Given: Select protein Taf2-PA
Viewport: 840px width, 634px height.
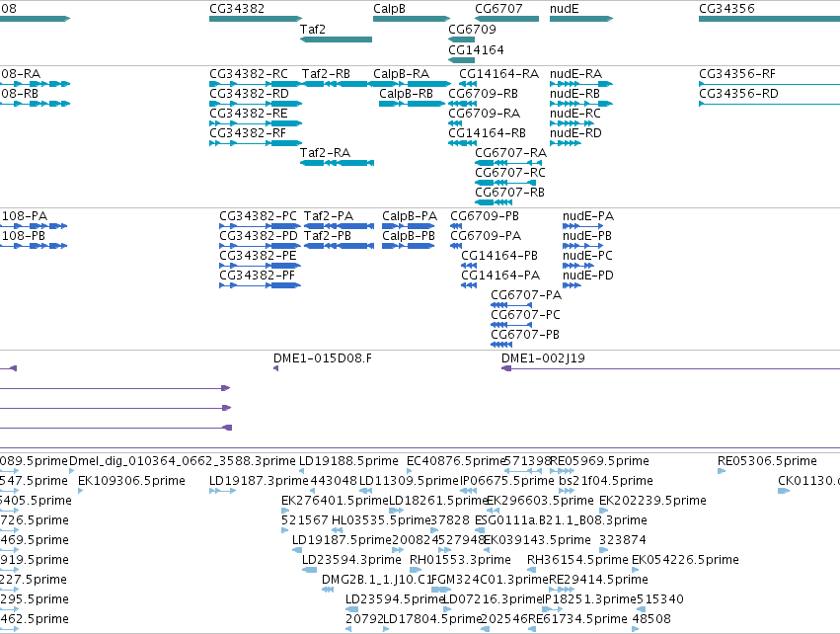Looking at the screenshot, I should point(329,216).
